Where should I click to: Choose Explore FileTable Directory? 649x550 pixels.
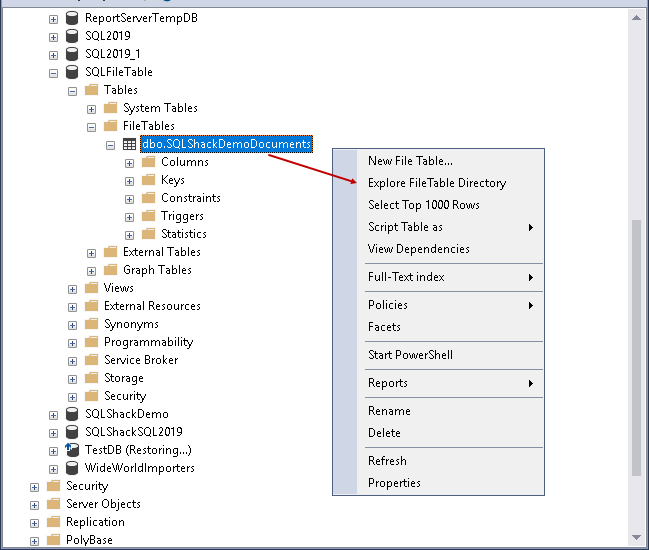[437, 183]
